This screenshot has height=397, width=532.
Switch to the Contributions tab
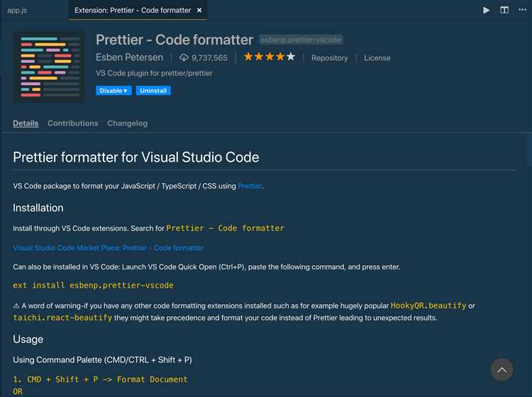pyautogui.click(x=72, y=123)
